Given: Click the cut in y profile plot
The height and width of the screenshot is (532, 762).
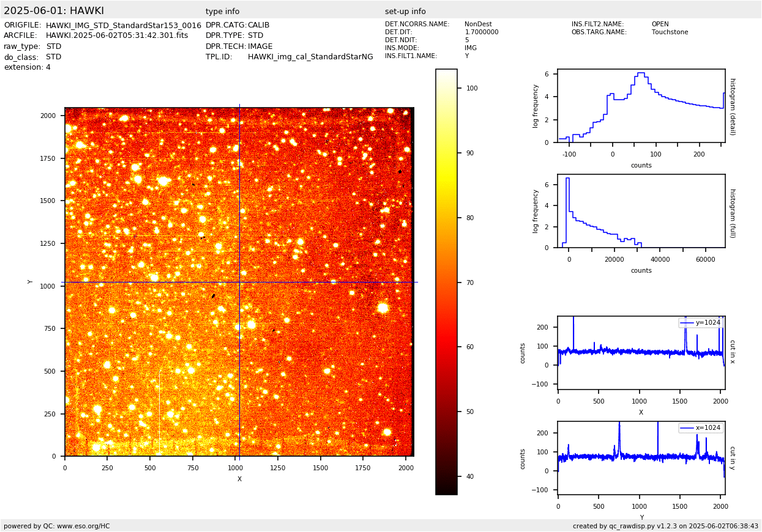Looking at the screenshot, I should pyautogui.click(x=641, y=457).
